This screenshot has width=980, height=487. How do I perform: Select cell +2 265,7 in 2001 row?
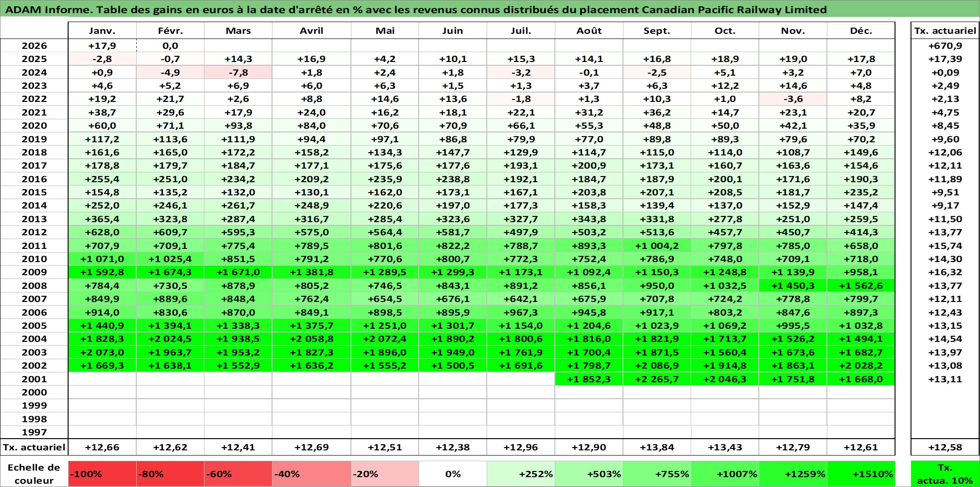click(657, 379)
